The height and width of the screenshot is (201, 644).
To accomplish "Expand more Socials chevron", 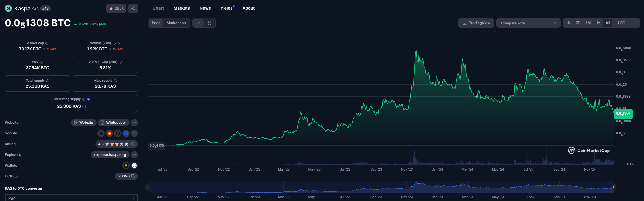I will pos(134,133).
